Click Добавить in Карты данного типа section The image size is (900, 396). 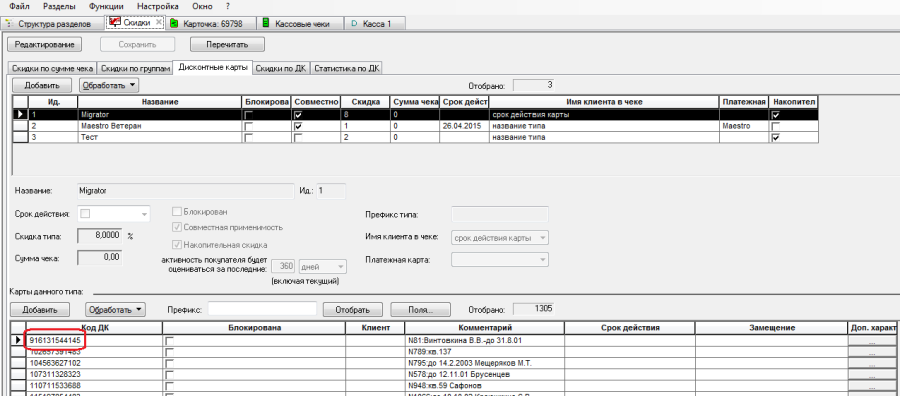pyautogui.click(x=40, y=309)
